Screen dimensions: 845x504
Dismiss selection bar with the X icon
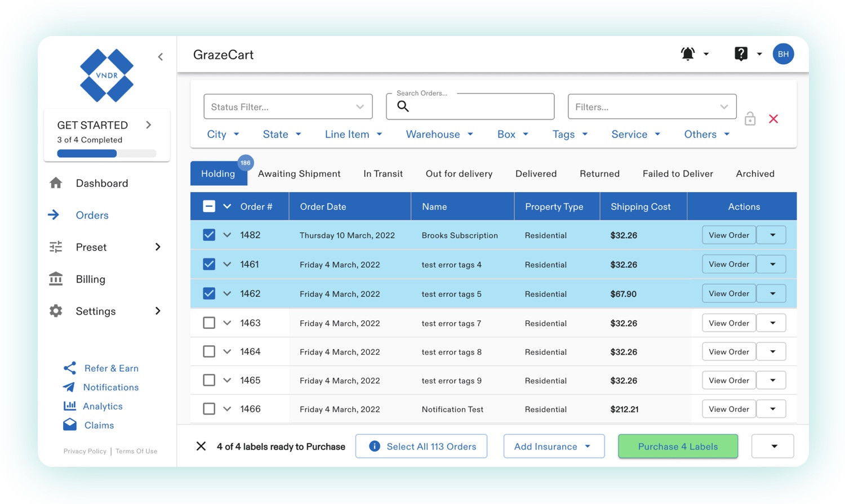pos(201,446)
